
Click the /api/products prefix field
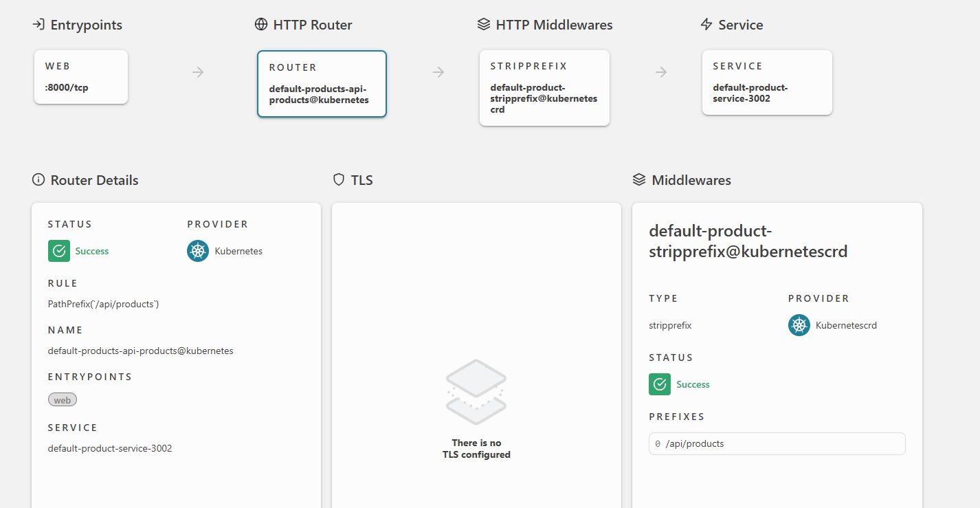tap(777, 444)
